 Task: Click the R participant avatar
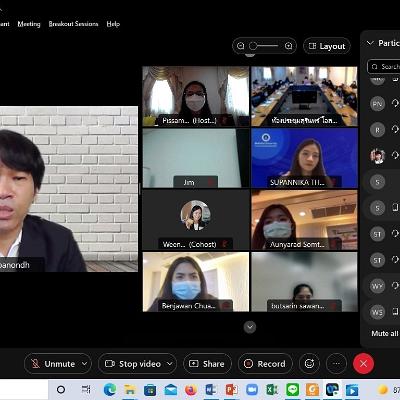click(x=377, y=130)
